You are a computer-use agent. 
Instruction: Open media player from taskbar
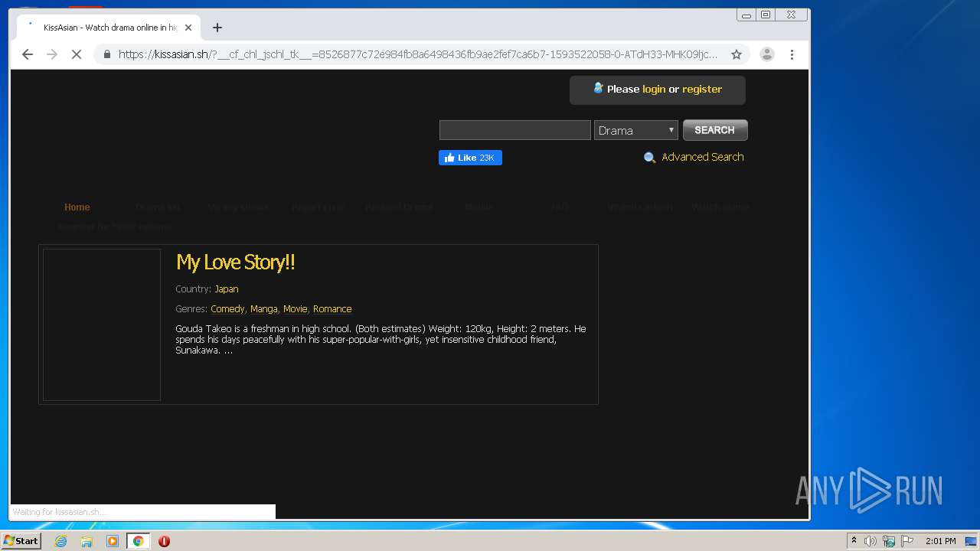113,541
